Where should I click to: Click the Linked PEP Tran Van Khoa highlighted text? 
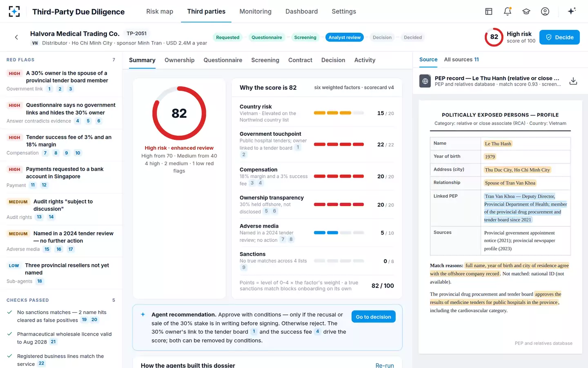[525, 208]
